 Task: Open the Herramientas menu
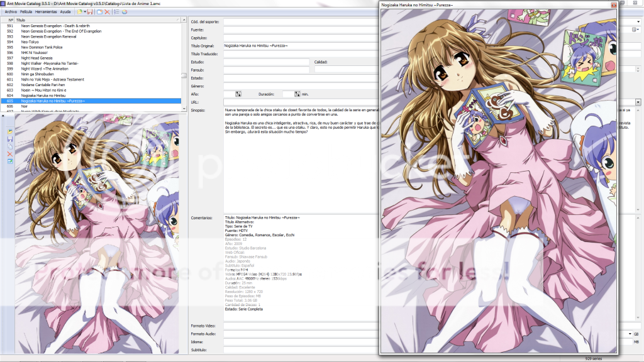[x=46, y=12]
